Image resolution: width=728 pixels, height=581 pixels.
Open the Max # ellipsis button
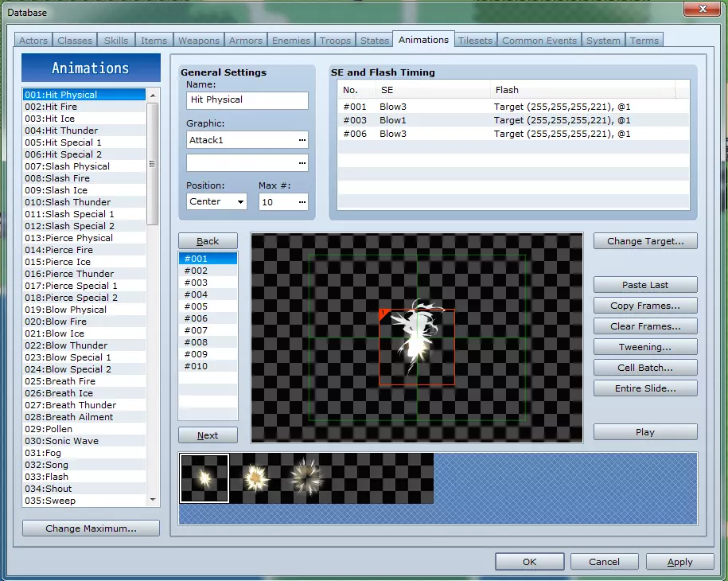(302, 202)
